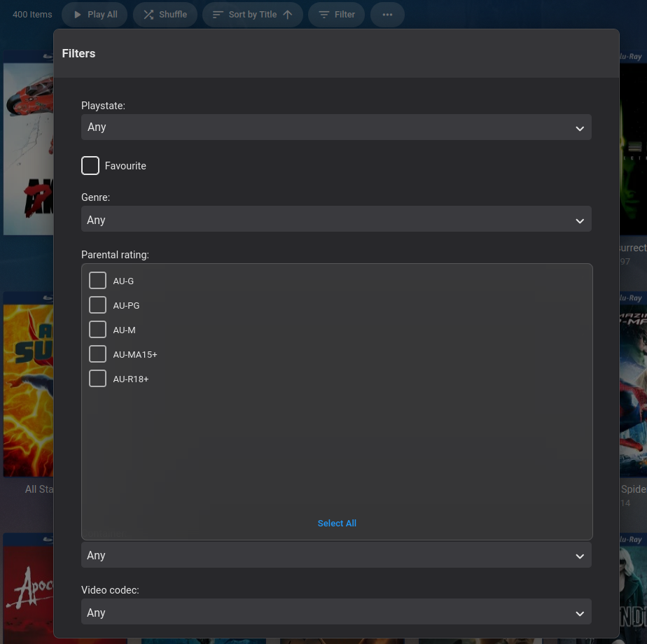Click the sort lines icon on Sort by Title
Screen dimensions: 647x644
pos(218,14)
